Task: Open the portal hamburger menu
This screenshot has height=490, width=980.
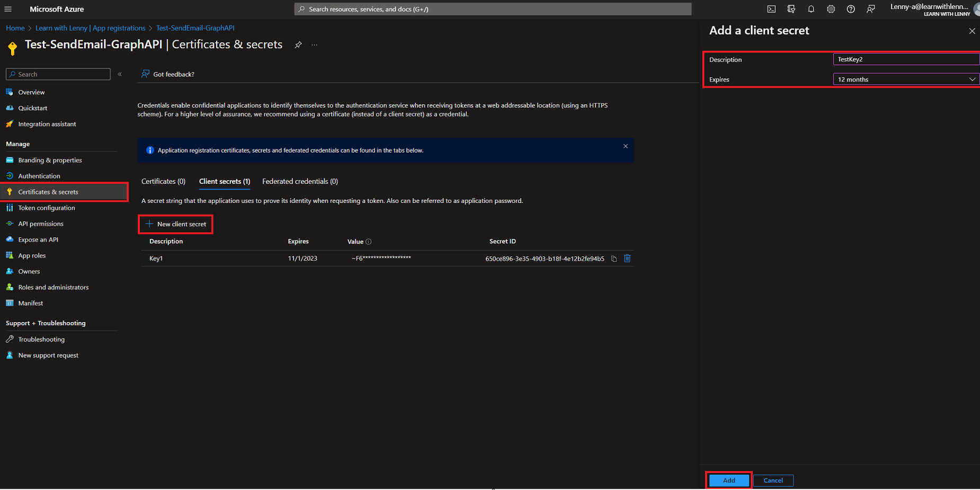Action: [8, 9]
